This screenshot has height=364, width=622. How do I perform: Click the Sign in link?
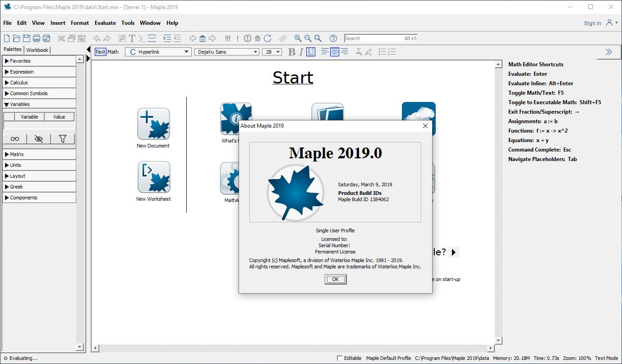[592, 23]
